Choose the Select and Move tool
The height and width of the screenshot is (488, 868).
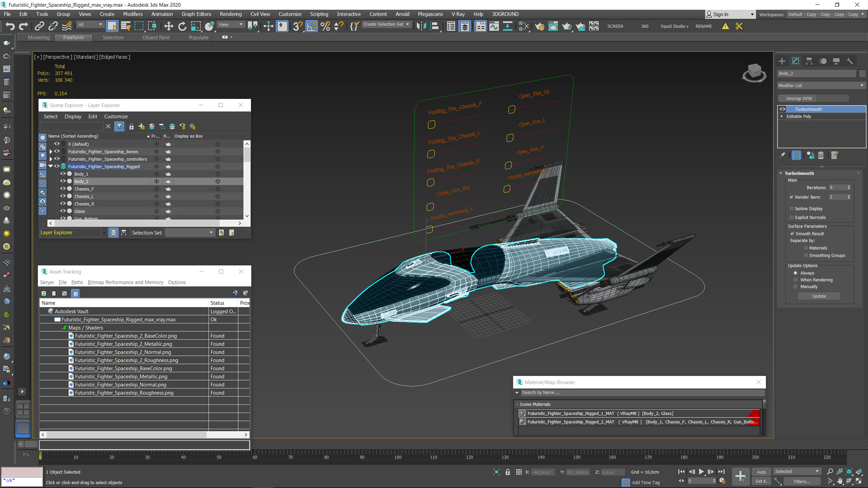(169, 26)
